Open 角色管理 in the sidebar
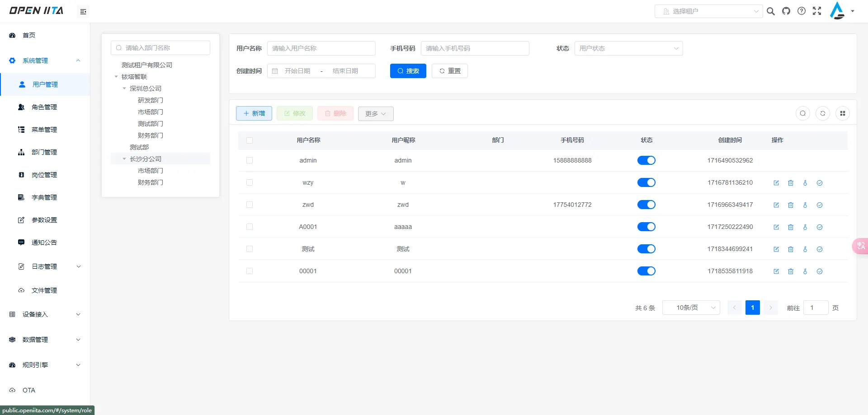 [x=45, y=107]
